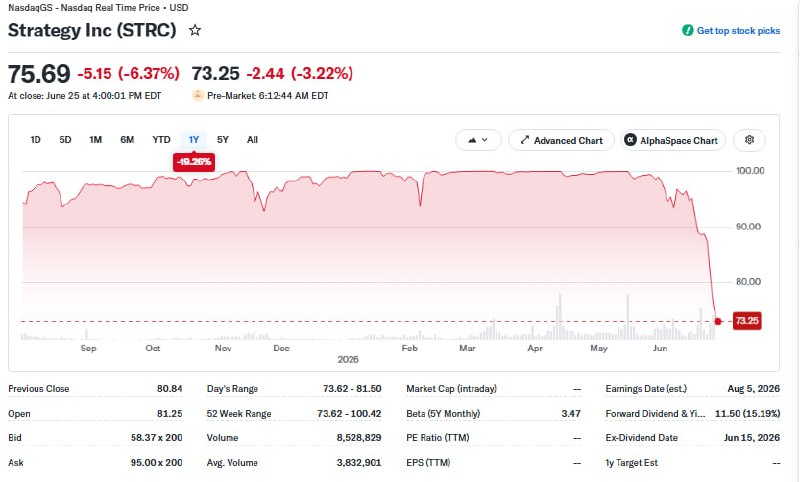Click the NasdaqGS exchange header text
Viewport: 800px width, 482px height.
pos(98,8)
